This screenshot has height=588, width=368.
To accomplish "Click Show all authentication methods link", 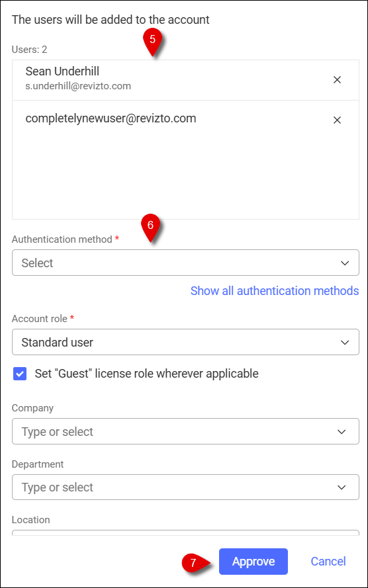I will point(275,290).
